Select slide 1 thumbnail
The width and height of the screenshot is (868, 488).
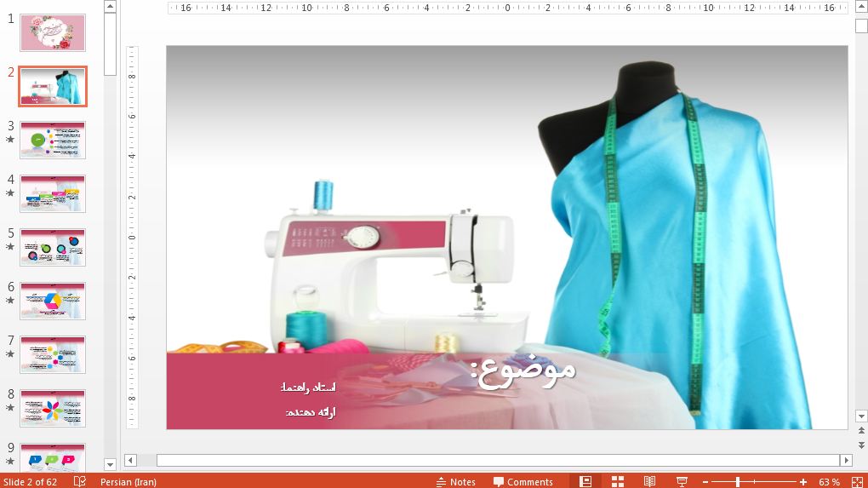(53, 32)
